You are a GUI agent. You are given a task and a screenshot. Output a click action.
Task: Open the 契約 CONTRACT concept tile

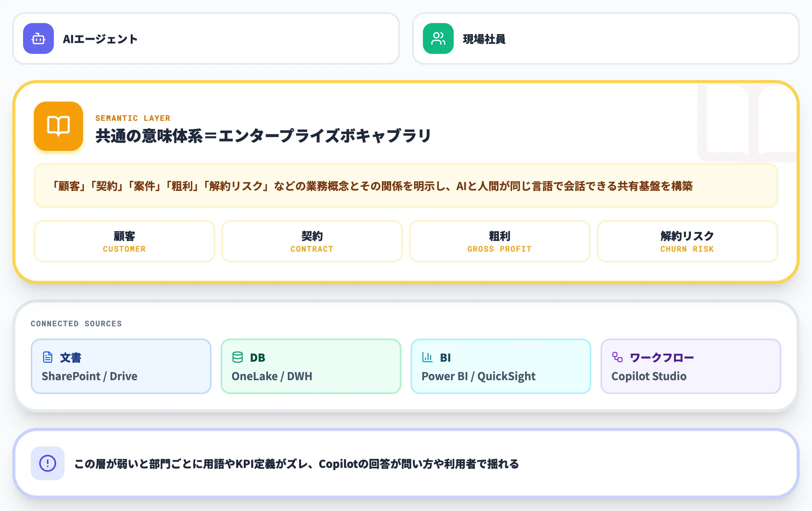(312, 241)
